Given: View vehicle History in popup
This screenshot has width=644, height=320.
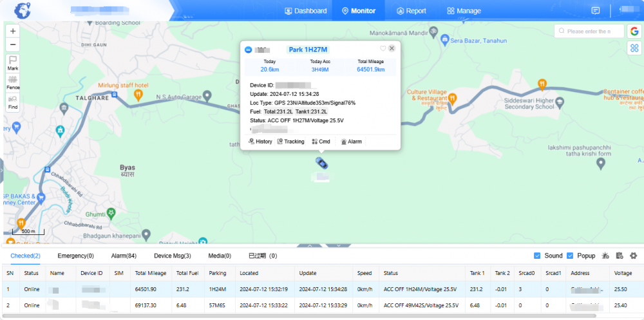Looking at the screenshot, I should (x=260, y=142).
